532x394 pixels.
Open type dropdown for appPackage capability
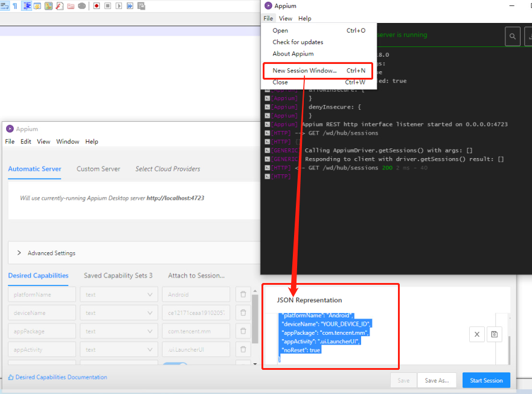pyautogui.click(x=119, y=331)
